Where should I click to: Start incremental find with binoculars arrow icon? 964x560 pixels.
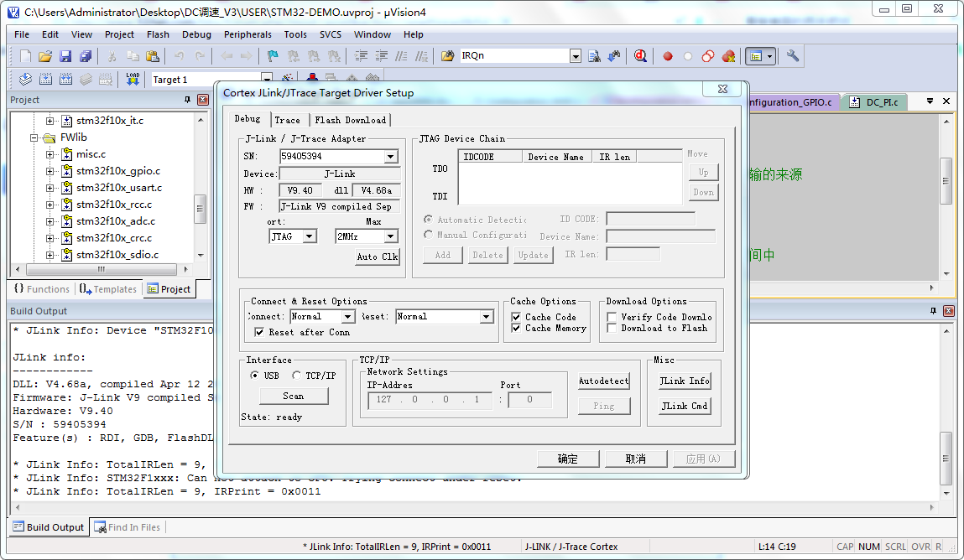614,56
